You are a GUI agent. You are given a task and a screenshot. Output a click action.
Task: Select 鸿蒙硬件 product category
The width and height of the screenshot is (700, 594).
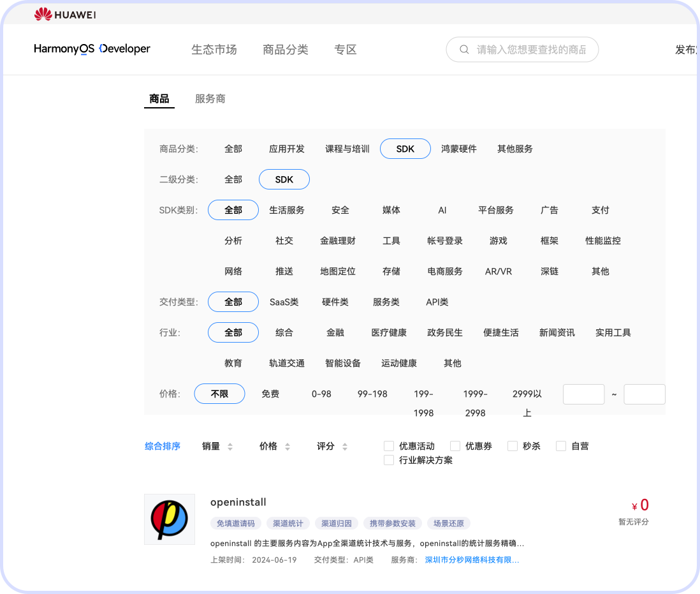459,149
